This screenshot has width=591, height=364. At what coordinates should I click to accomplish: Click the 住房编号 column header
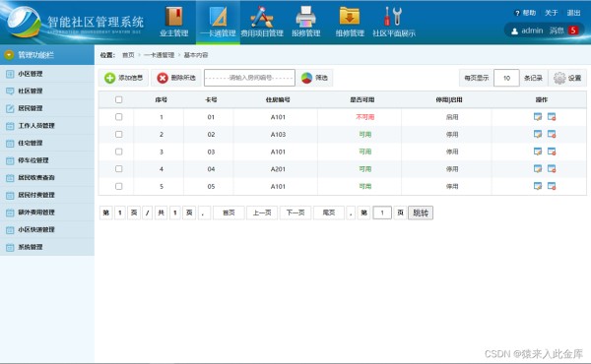click(278, 99)
